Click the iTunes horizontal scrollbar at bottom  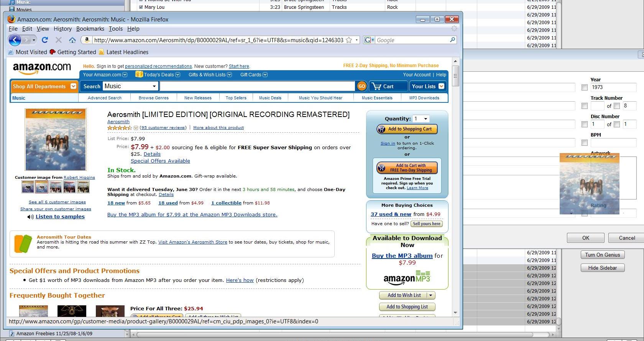point(335,334)
